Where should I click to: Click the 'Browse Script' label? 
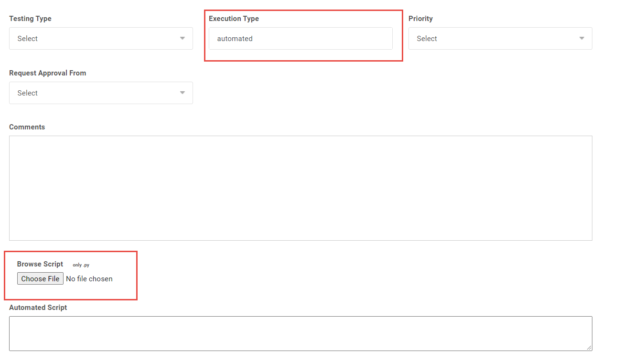pos(40,264)
